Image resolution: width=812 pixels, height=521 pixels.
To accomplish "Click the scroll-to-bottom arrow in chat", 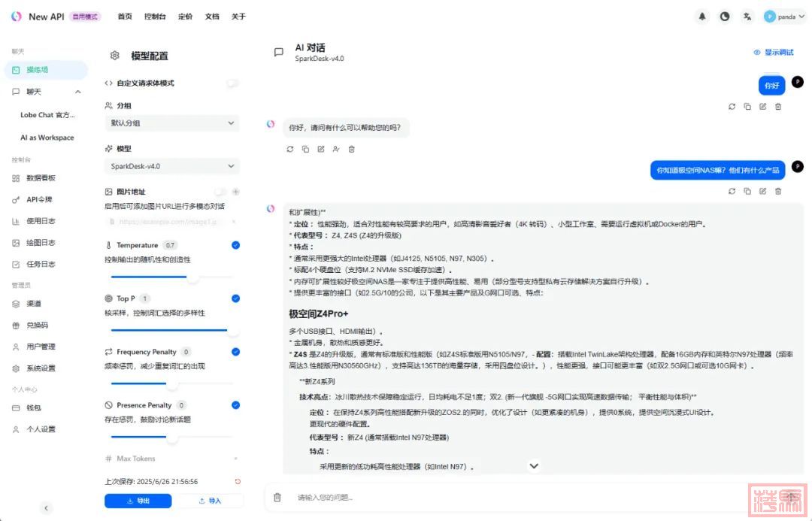I will click(534, 466).
